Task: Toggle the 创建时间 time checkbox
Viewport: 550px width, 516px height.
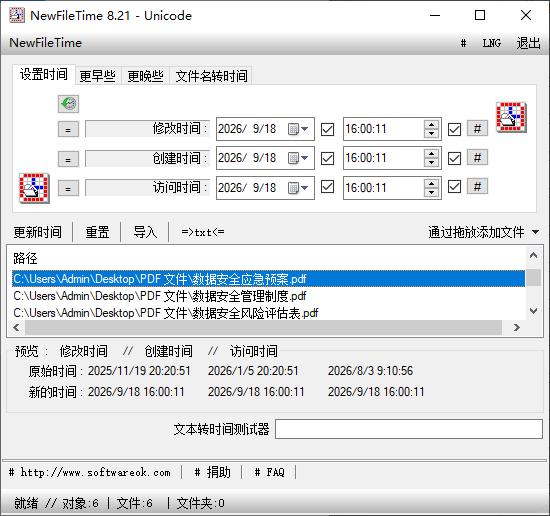Action: (454, 158)
